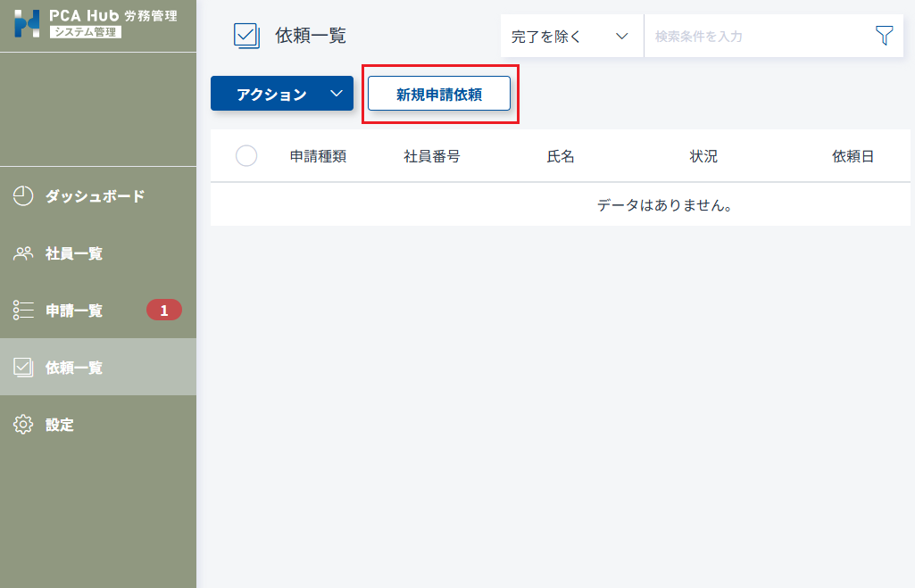Toggle the select-all circle in table header
This screenshot has height=588, width=915.
tap(246, 156)
